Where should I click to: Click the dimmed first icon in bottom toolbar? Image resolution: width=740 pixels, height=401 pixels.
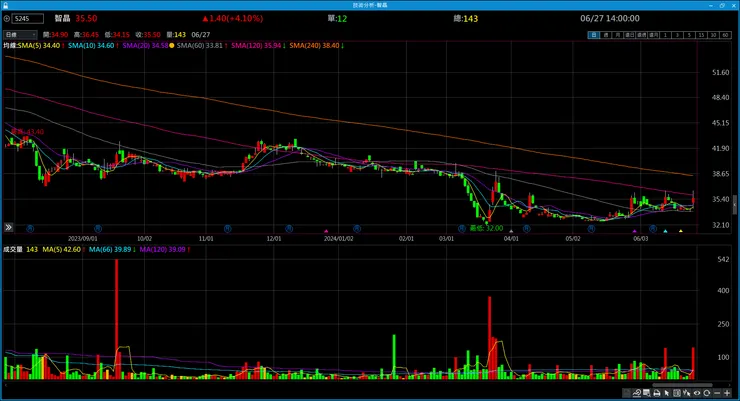point(626,393)
